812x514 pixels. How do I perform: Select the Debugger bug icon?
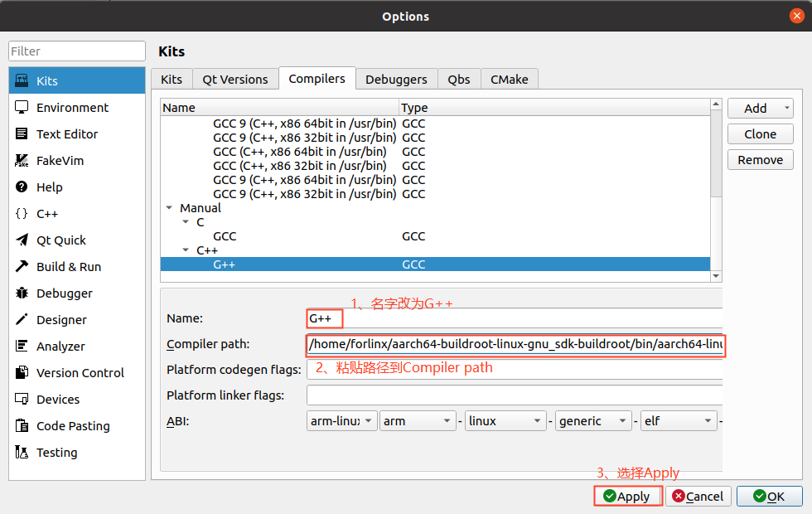pos(22,293)
